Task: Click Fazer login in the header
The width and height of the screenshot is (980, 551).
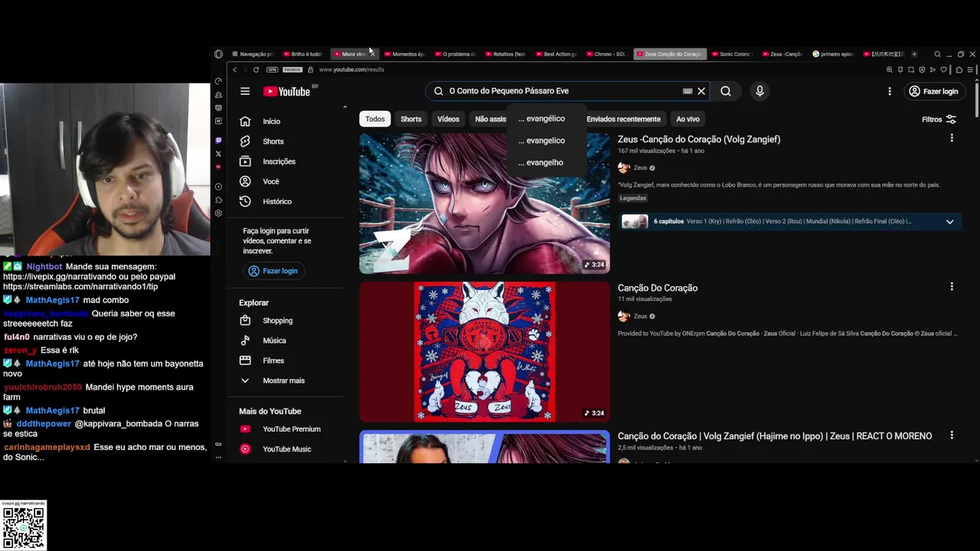Action: click(933, 91)
